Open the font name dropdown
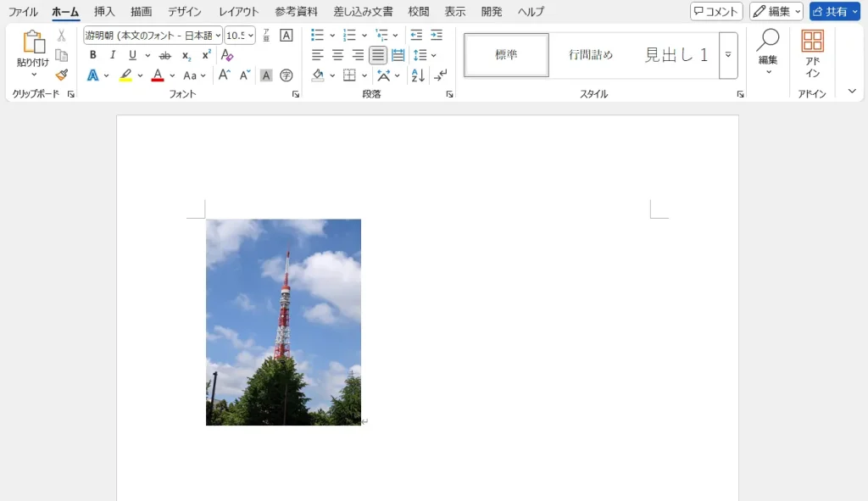This screenshot has height=501, width=868. (x=218, y=36)
